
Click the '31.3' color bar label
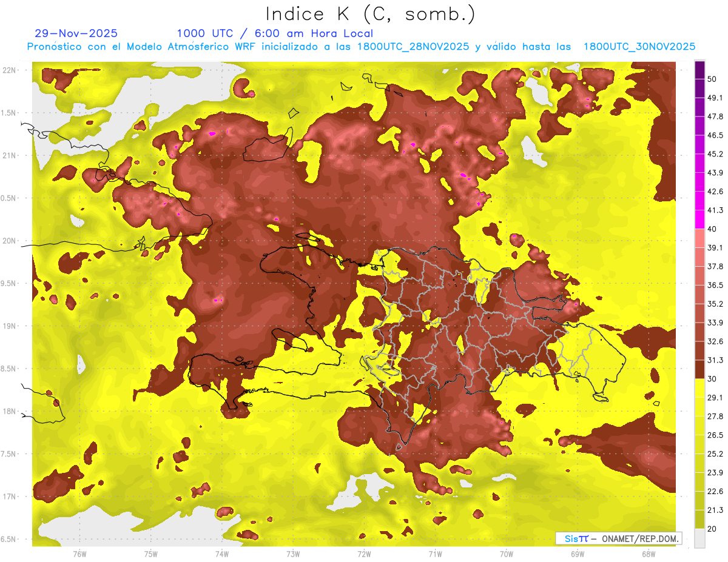point(715,360)
